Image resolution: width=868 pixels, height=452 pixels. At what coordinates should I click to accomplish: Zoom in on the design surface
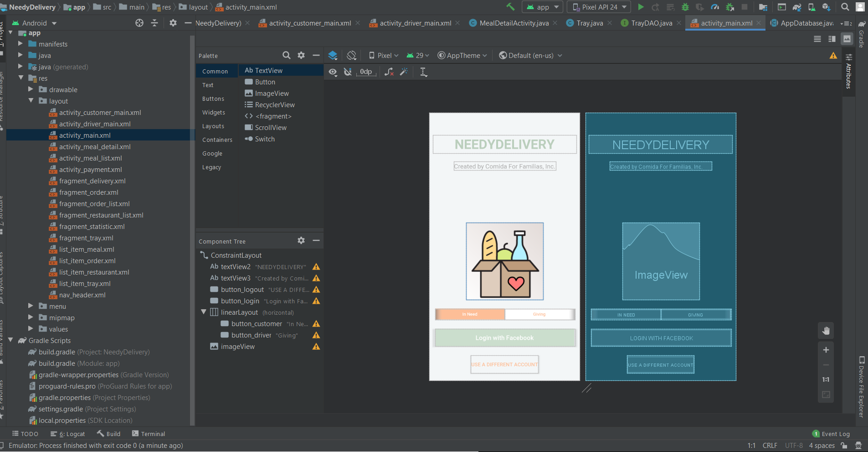pyautogui.click(x=826, y=350)
